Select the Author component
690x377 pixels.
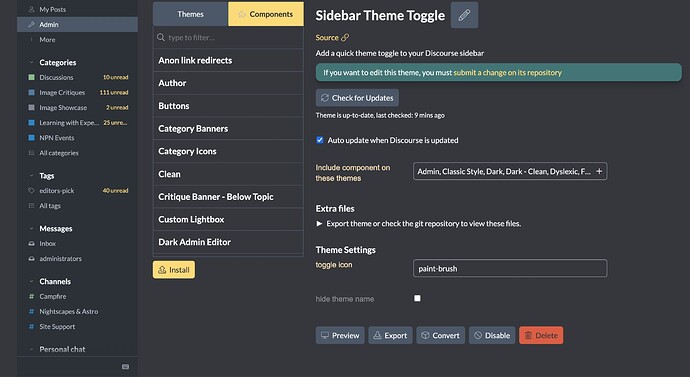(228, 83)
